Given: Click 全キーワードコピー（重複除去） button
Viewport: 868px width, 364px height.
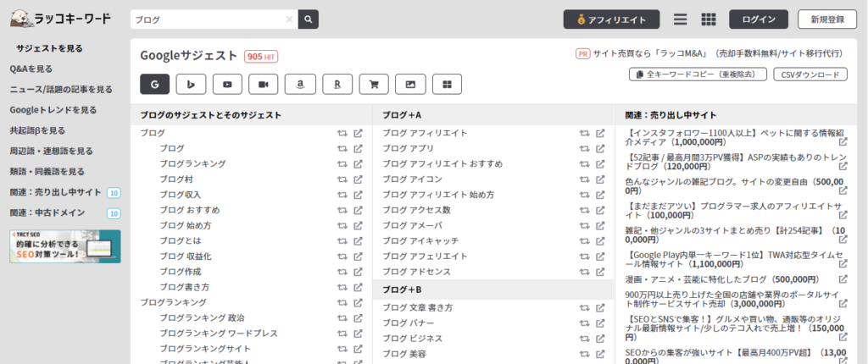Looking at the screenshot, I should [698, 74].
